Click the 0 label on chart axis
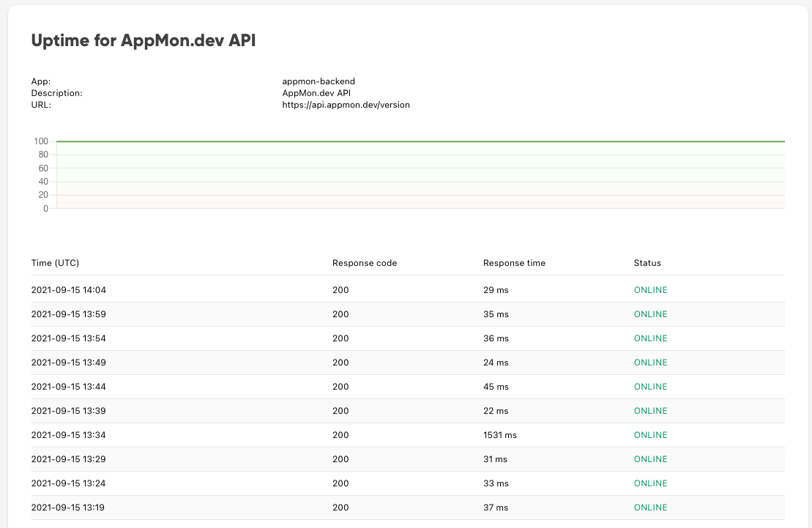 [x=45, y=208]
